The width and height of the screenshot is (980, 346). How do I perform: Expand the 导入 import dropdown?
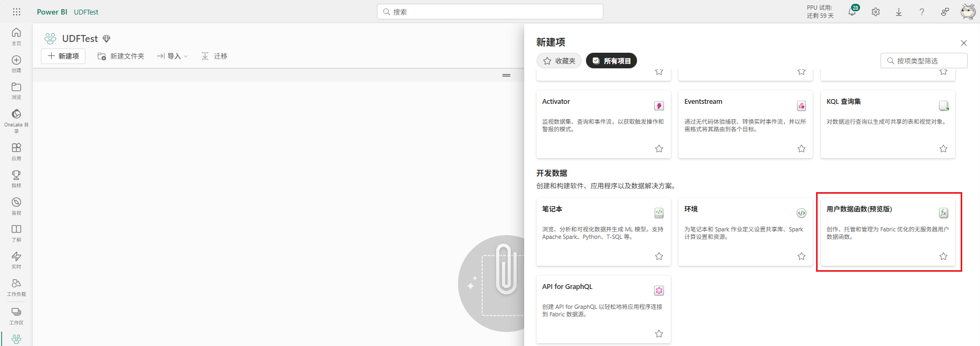pos(172,56)
